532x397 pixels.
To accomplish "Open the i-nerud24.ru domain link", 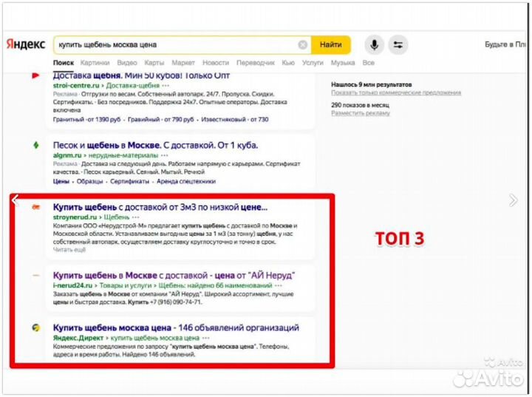I will [x=72, y=285].
